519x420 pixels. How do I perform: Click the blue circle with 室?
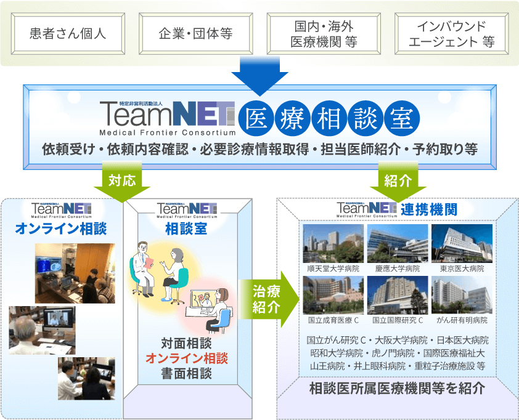[x=402, y=118]
